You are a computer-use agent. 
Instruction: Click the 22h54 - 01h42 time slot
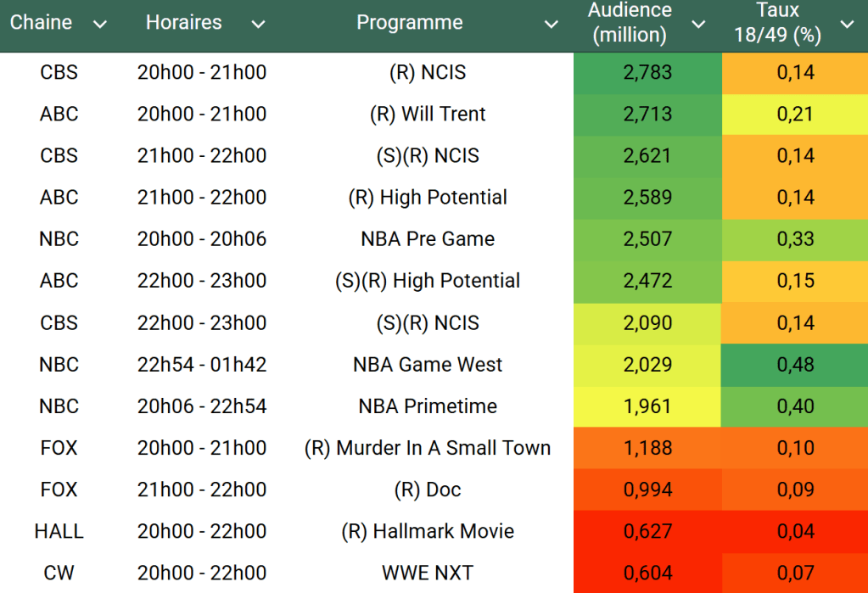tap(202, 365)
